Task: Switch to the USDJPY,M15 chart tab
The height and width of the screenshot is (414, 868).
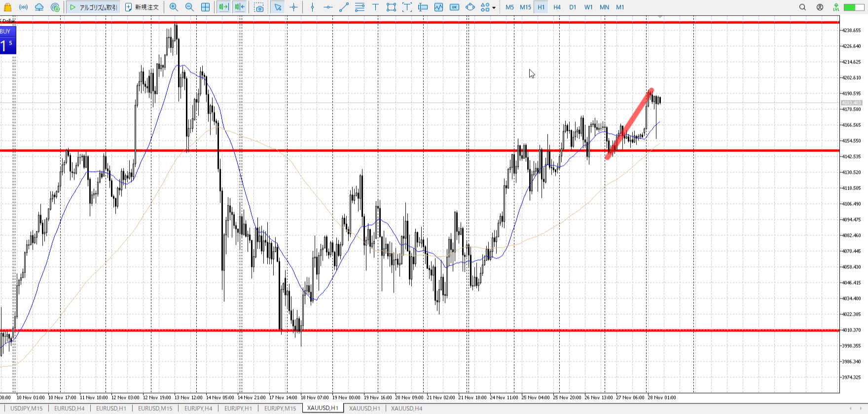Action: coord(27,408)
